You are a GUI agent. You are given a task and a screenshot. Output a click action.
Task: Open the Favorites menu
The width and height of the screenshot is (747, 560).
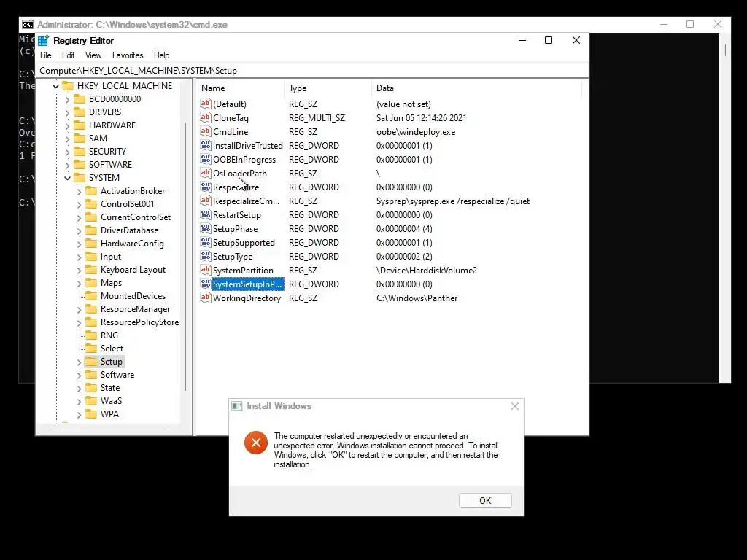128,55
